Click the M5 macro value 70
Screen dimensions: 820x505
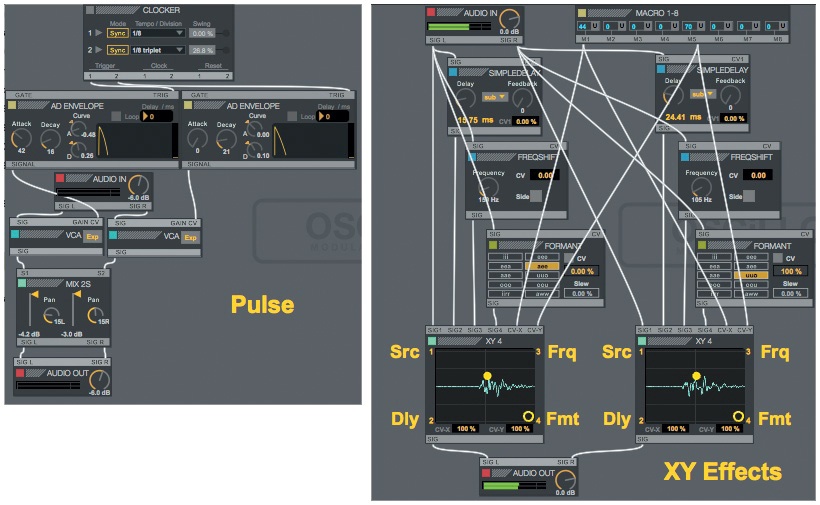point(688,26)
